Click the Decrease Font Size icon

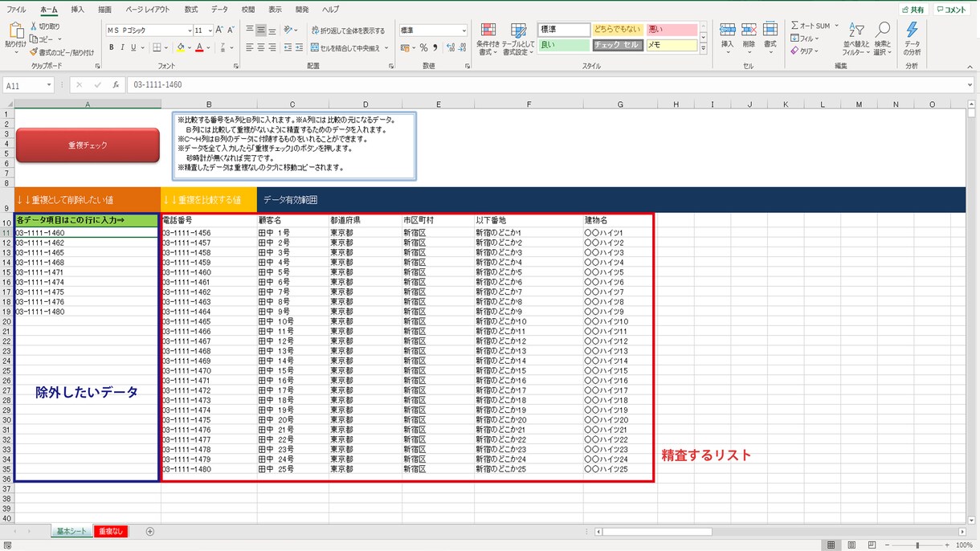point(232,31)
